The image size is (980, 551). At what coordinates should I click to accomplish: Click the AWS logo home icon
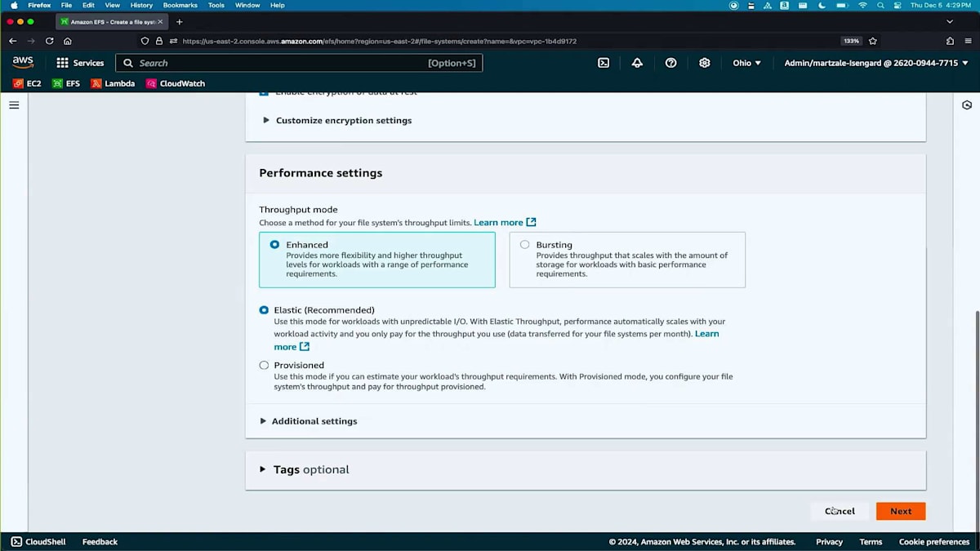(23, 63)
